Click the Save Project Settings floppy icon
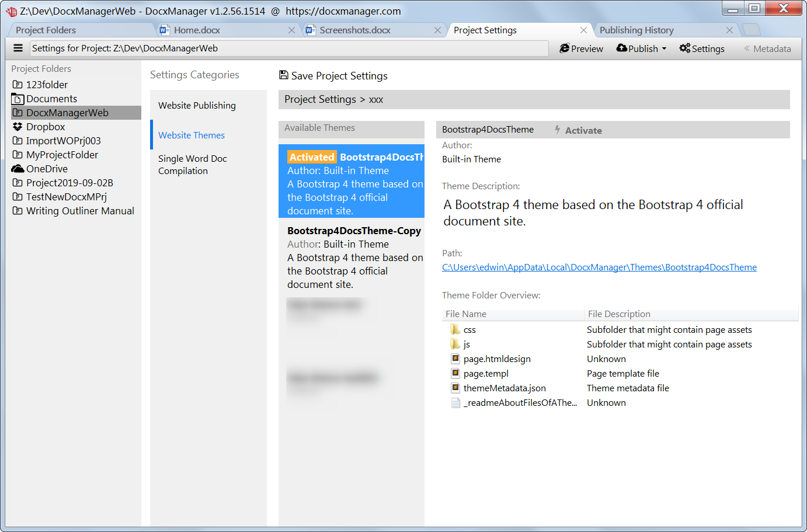Image resolution: width=807 pixels, height=532 pixels. pyautogui.click(x=284, y=75)
